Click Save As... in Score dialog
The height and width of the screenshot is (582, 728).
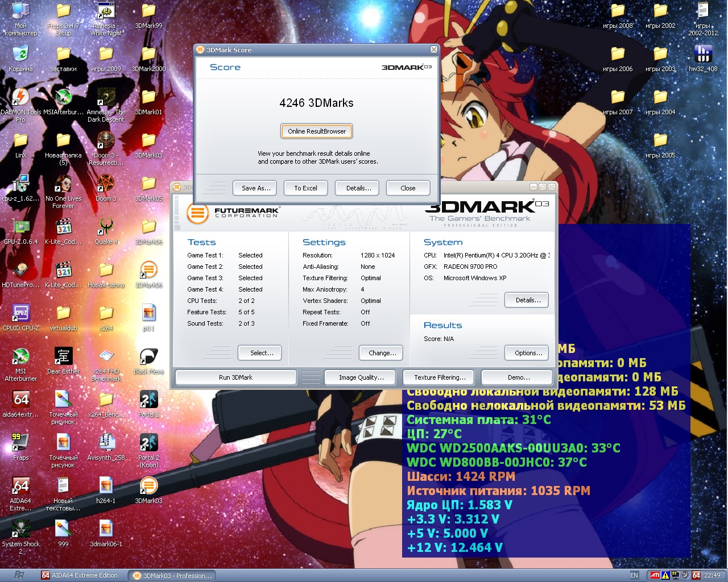[x=255, y=188]
